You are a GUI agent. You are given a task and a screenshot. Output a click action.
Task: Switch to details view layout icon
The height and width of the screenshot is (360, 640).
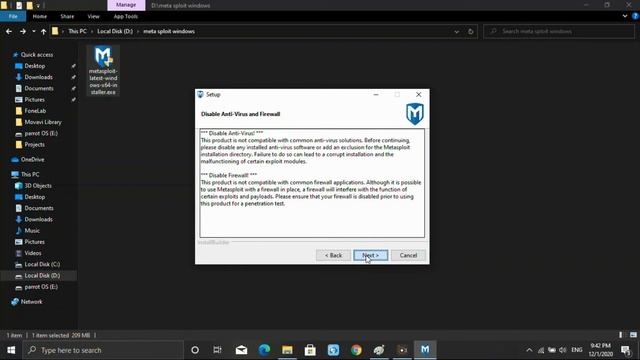coord(621,335)
